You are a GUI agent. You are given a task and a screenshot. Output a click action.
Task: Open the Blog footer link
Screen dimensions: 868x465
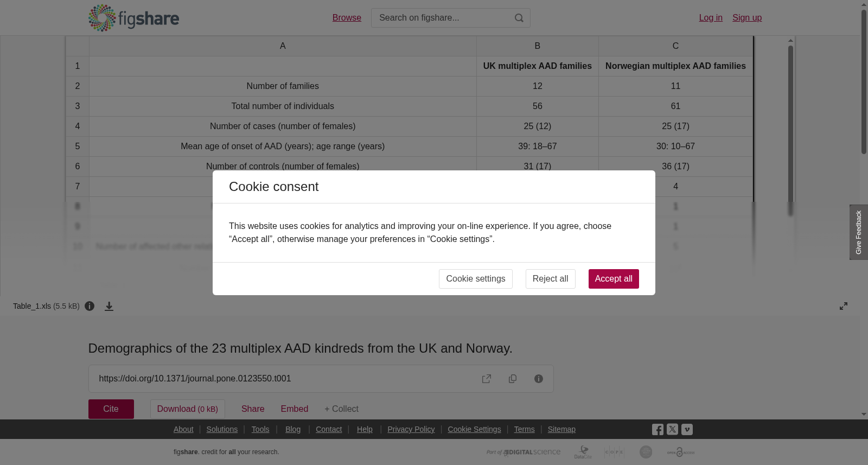tap(293, 429)
